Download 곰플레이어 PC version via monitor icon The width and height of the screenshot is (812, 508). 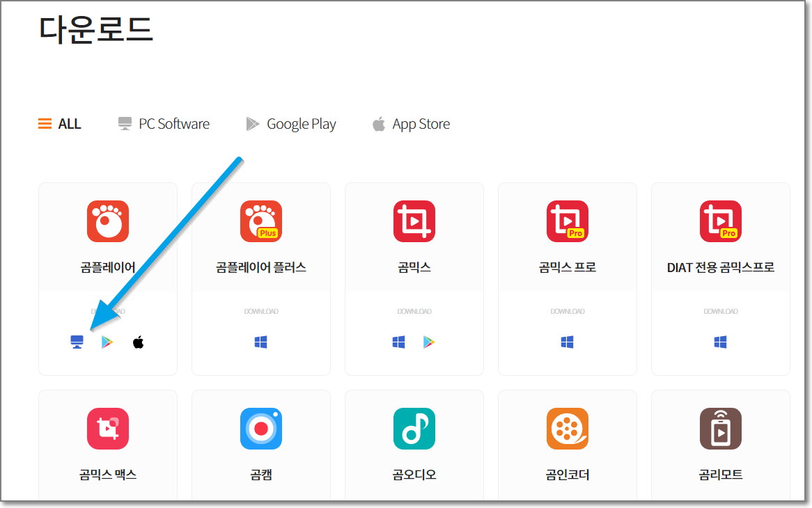pos(77,342)
